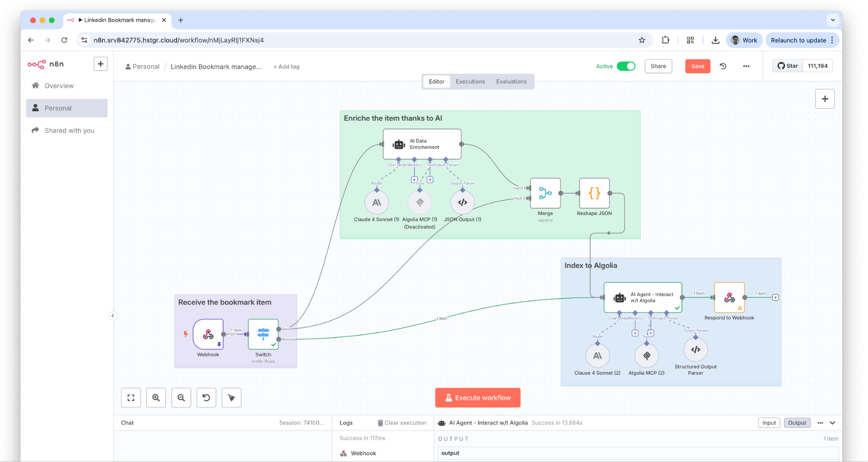The image size is (868, 462).
Task: Click the Share button
Action: coord(658,66)
